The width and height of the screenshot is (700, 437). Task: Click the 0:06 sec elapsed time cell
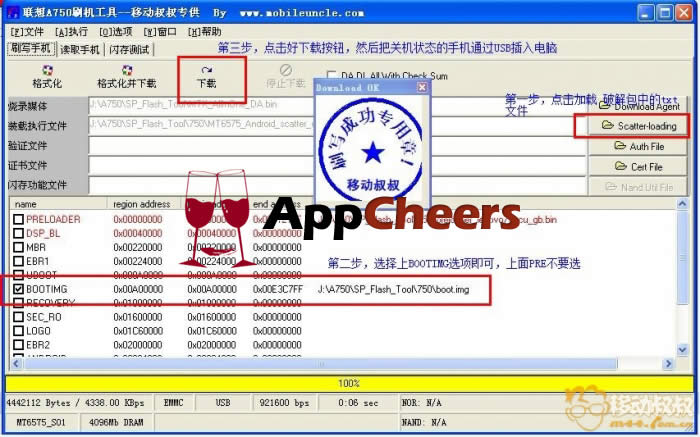[x=358, y=403]
